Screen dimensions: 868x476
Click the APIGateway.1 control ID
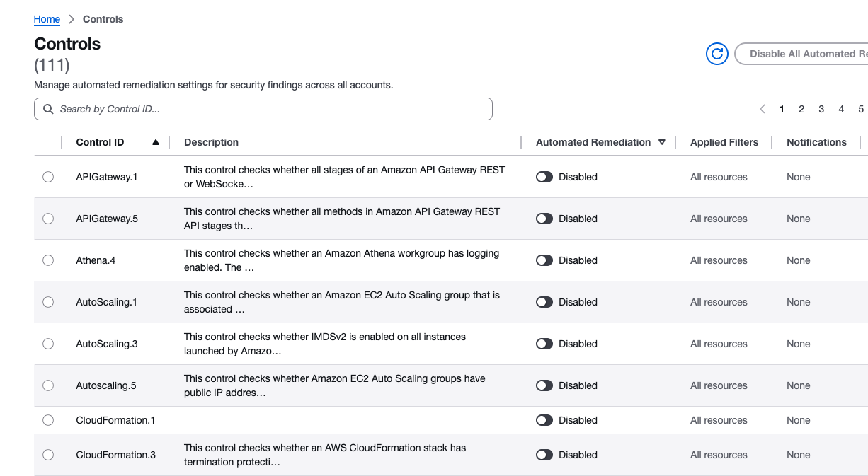click(x=107, y=177)
